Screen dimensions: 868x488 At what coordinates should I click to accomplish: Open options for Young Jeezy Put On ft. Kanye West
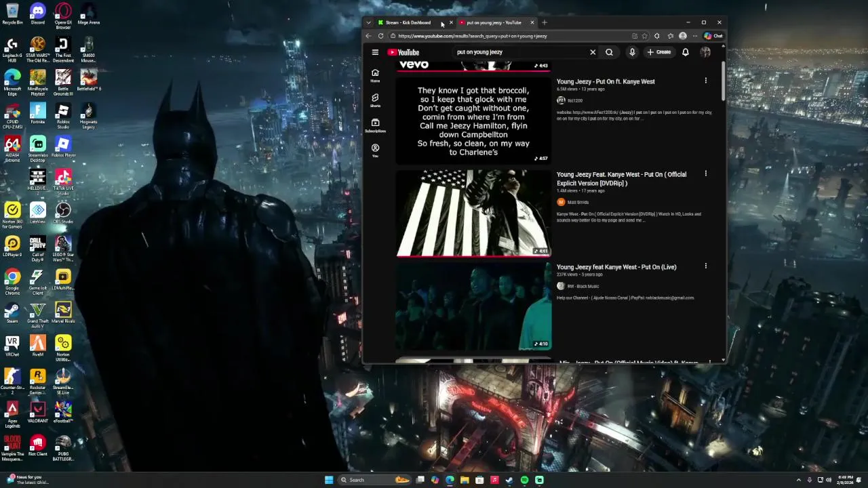point(705,81)
